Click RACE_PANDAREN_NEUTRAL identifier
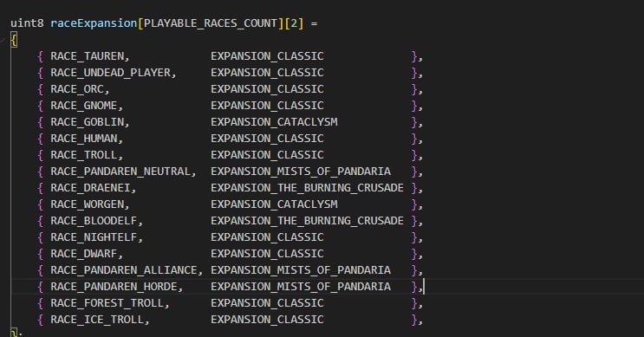 pyautogui.click(x=120, y=172)
